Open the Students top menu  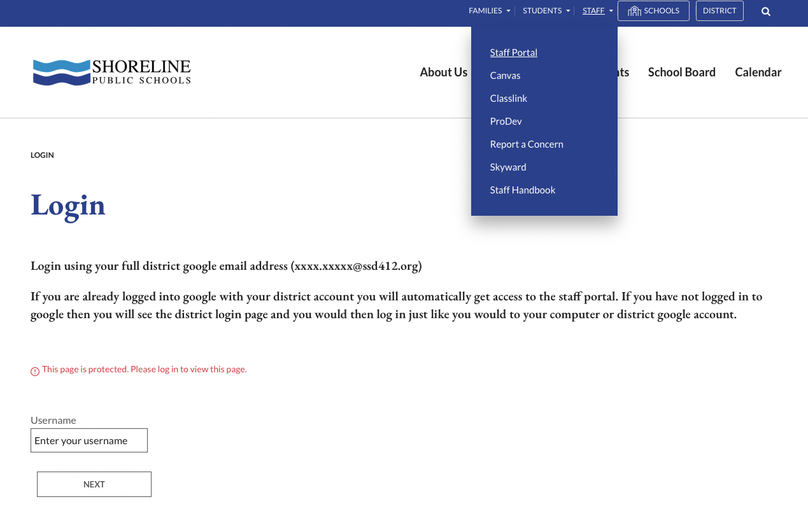coord(542,11)
